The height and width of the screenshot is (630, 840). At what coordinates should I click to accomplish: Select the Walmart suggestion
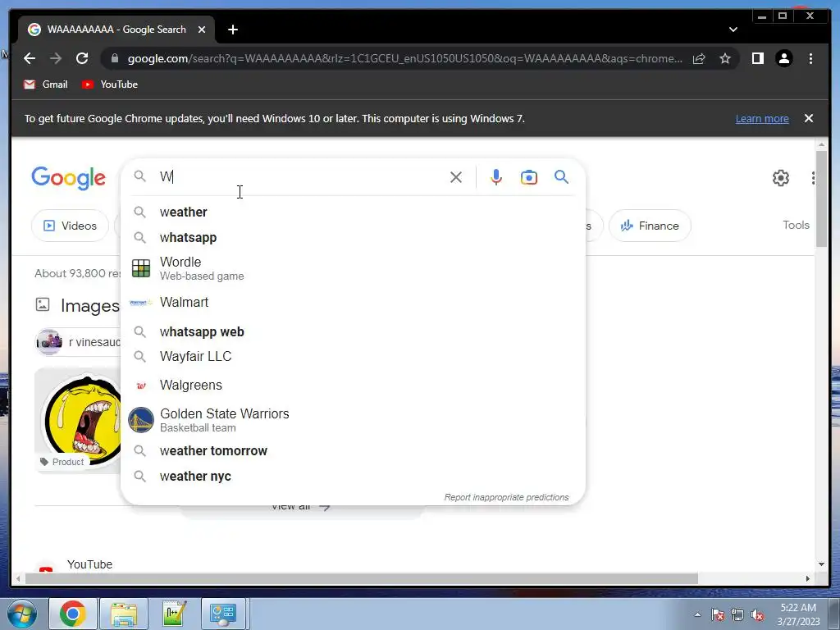coord(353,302)
